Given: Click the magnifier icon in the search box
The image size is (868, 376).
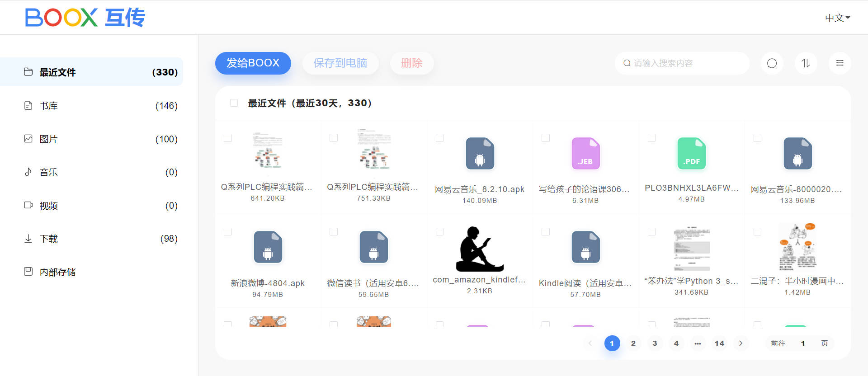Looking at the screenshot, I should [627, 63].
